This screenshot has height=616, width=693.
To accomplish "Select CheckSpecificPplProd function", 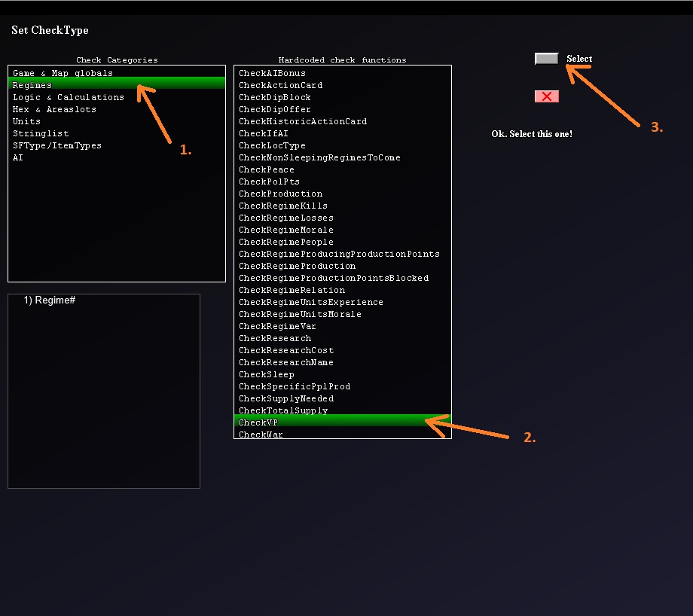I will point(343,386).
